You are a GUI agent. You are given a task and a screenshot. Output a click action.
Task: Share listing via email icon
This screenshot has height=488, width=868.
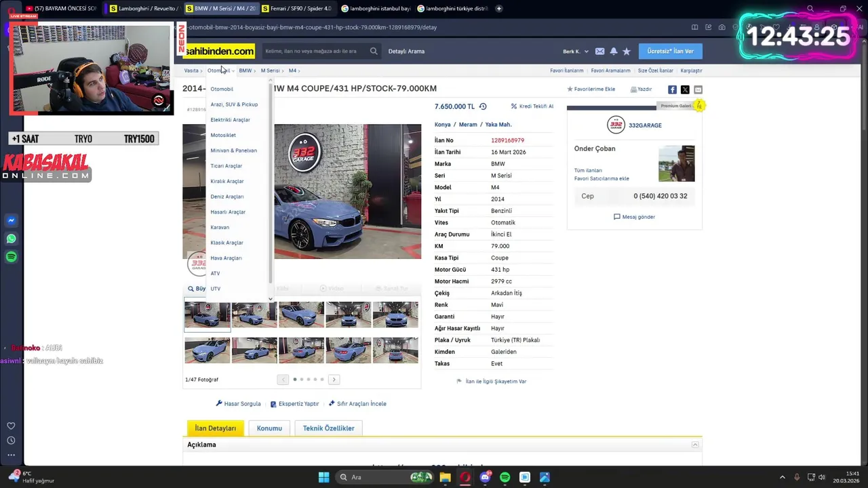pyautogui.click(x=698, y=89)
